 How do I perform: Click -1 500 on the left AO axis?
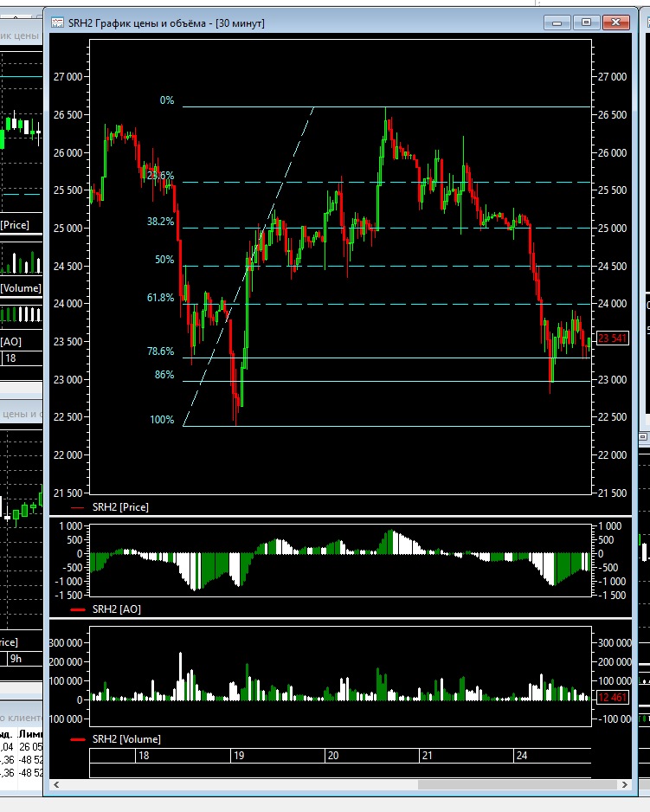coord(69,596)
